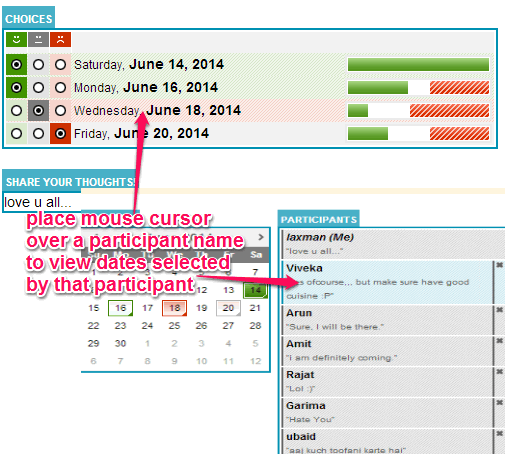Screen dimensions: 505x454
Task: Select no radio for Wednesday June 18
Action: [60, 110]
